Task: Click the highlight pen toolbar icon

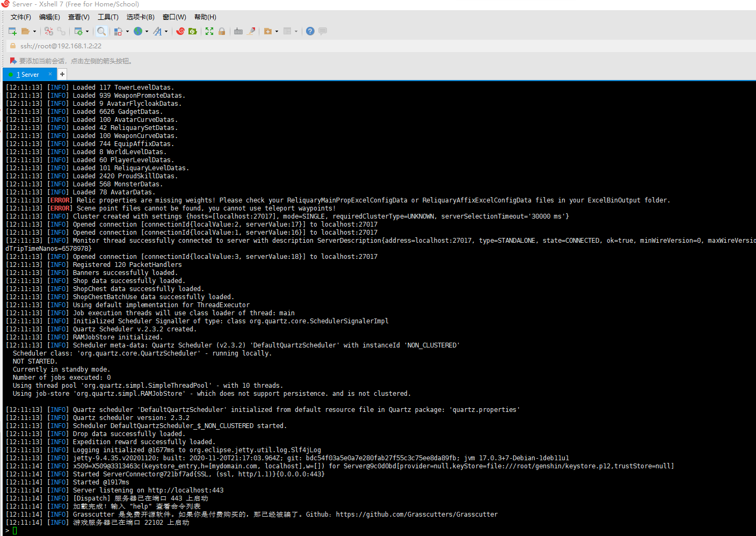Action: (251, 31)
